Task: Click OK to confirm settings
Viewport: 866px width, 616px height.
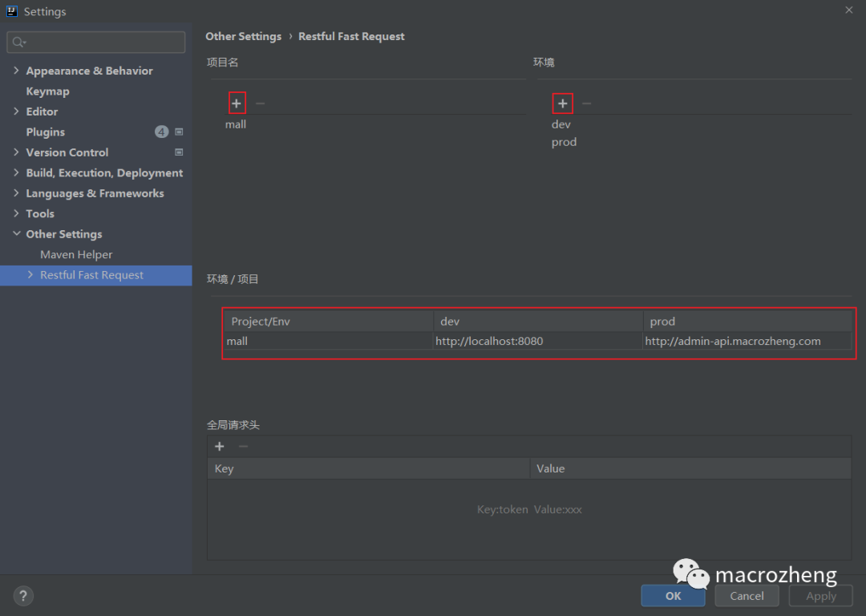Action: point(673,596)
